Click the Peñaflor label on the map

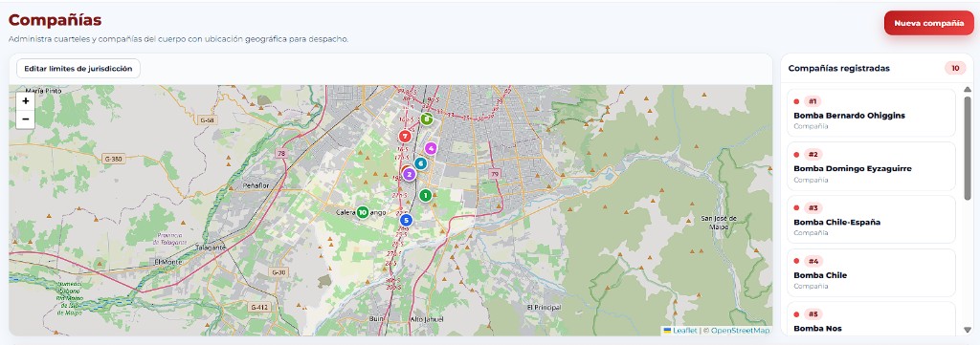(x=256, y=186)
